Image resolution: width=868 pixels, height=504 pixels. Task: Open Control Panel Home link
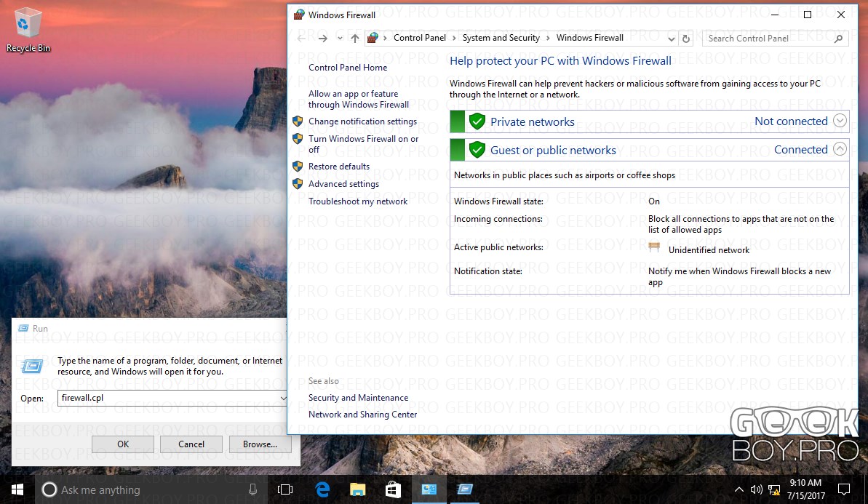pos(348,68)
